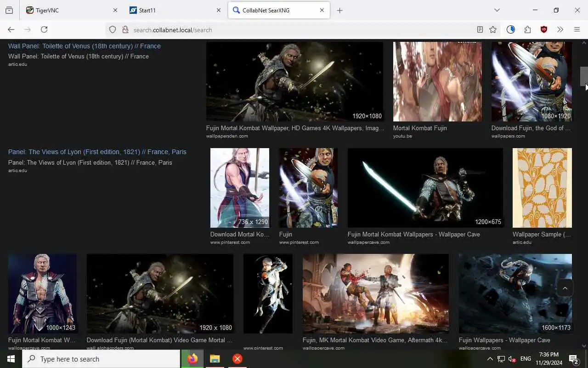The image size is (588, 368).
Task: Switch ENG input language
Action: pos(526,359)
